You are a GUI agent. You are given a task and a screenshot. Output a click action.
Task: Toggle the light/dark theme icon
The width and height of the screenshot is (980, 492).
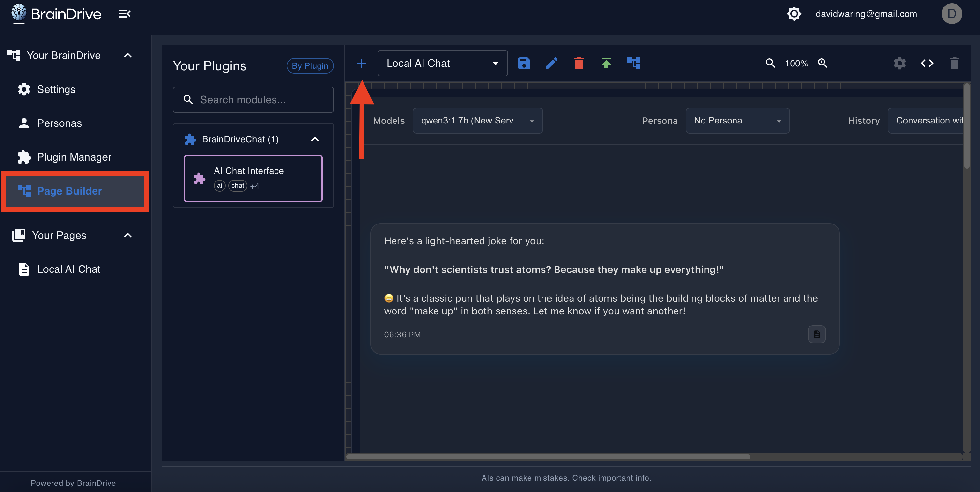pos(794,14)
